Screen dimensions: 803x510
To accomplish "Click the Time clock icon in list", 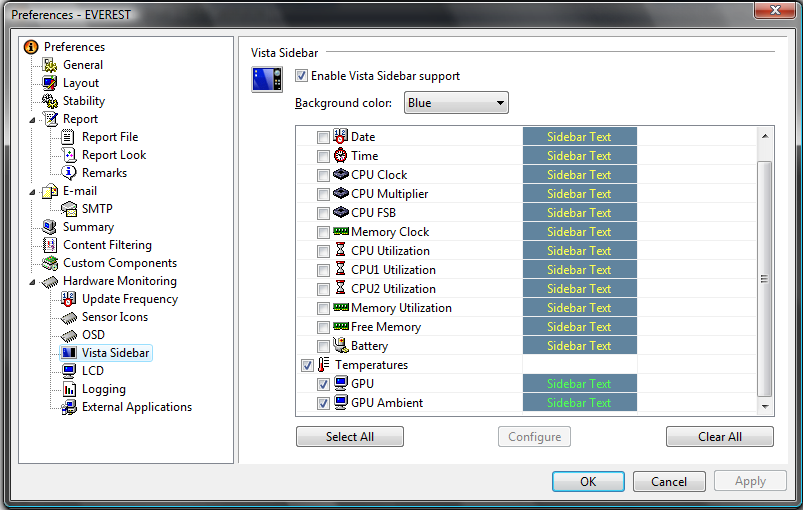I will [341, 155].
